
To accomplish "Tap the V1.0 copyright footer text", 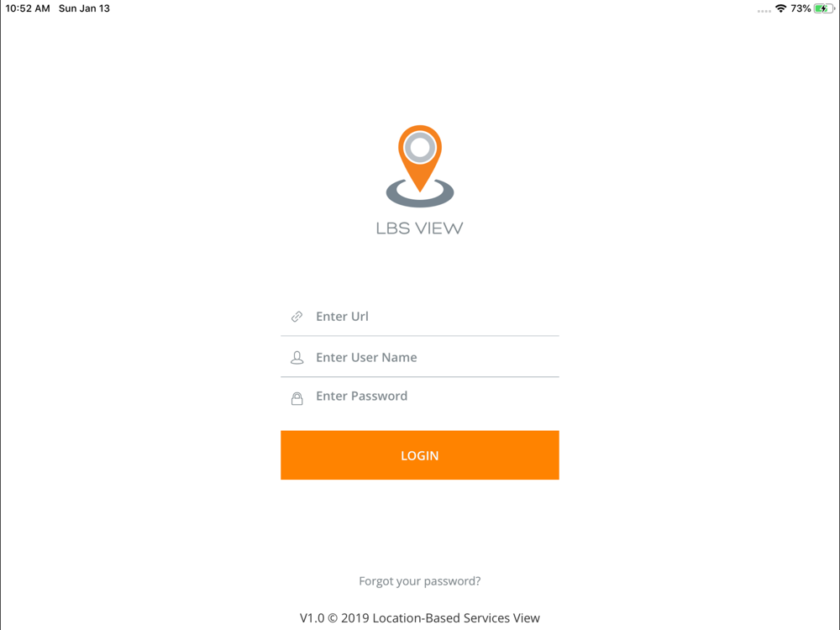I will (420, 618).
